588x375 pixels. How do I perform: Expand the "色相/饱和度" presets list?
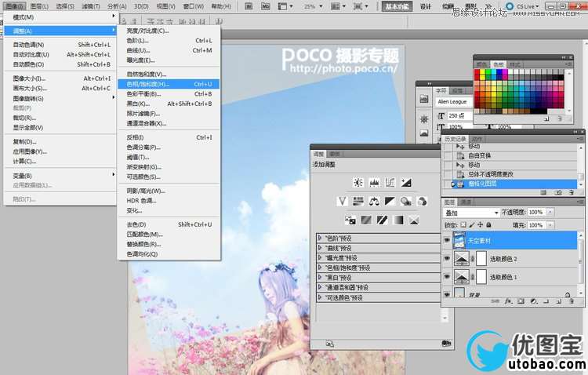coord(320,268)
